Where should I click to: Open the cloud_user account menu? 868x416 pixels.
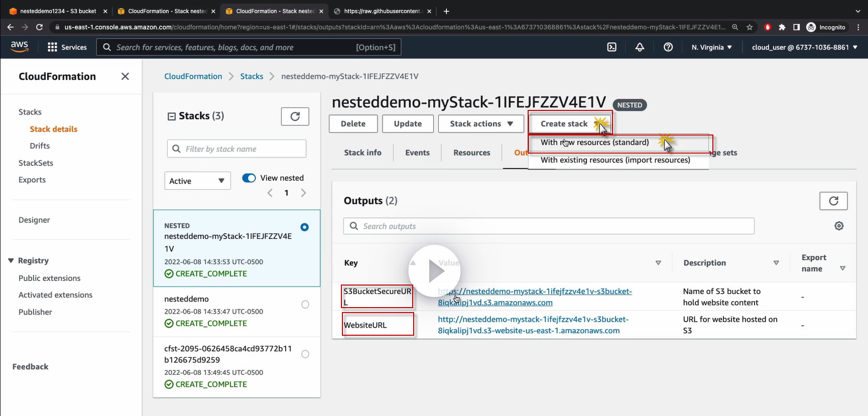tap(805, 47)
